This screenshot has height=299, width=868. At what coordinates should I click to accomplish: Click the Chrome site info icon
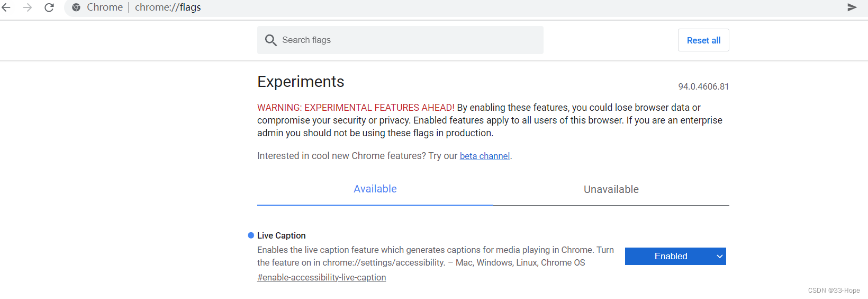[76, 7]
